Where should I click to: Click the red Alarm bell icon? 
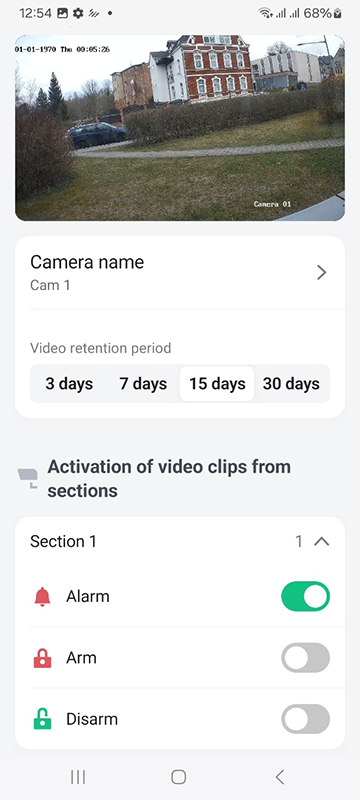(x=42, y=596)
